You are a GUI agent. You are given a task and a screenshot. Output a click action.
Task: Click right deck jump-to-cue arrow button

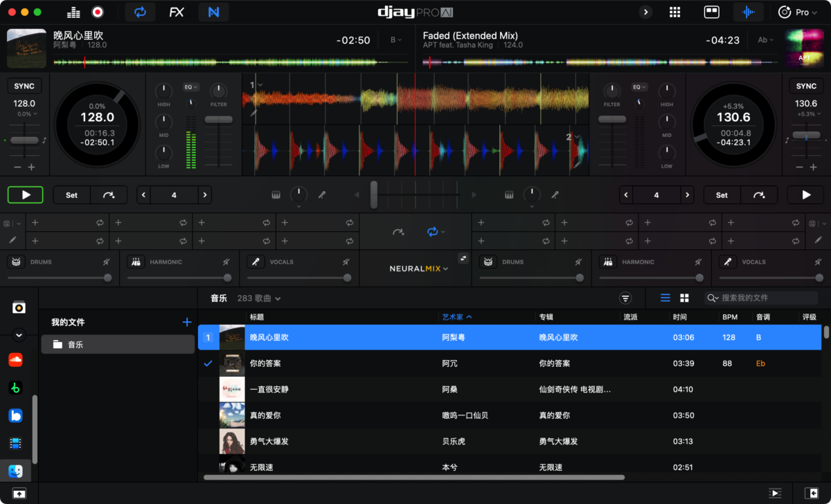click(759, 195)
